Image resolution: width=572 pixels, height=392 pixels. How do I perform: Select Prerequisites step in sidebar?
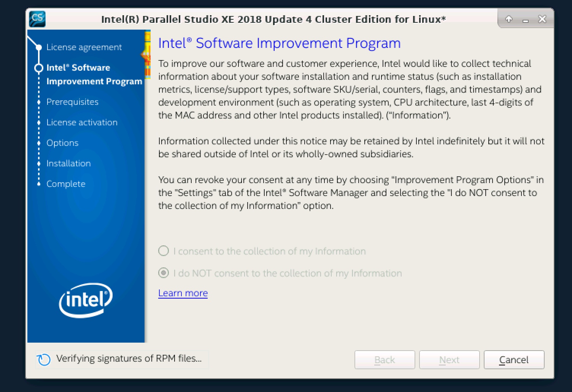(x=72, y=102)
